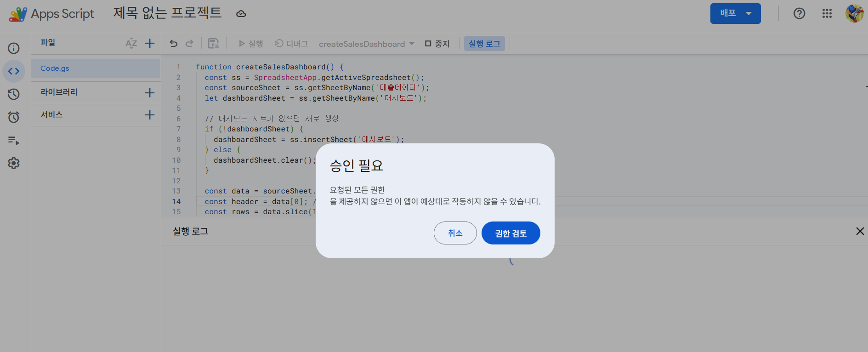Add a service with plus icon
Viewport: 868px width, 352px height.
(150, 115)
